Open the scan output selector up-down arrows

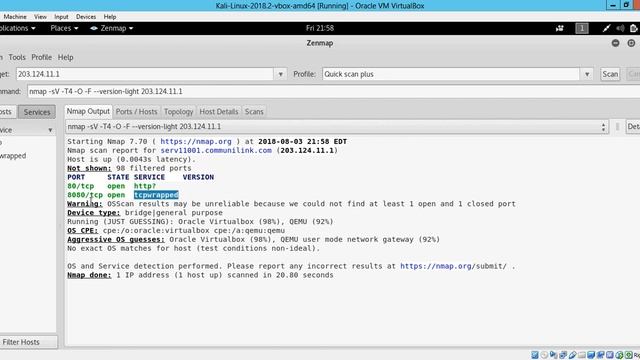coord(603,127)
